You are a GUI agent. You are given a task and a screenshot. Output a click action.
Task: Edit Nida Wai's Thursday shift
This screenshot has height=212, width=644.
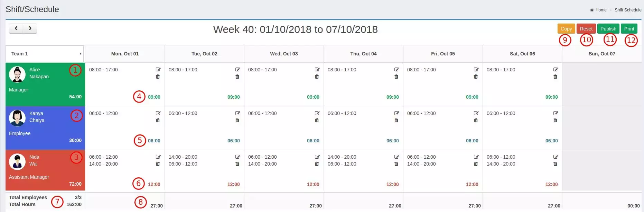(396, 157)
